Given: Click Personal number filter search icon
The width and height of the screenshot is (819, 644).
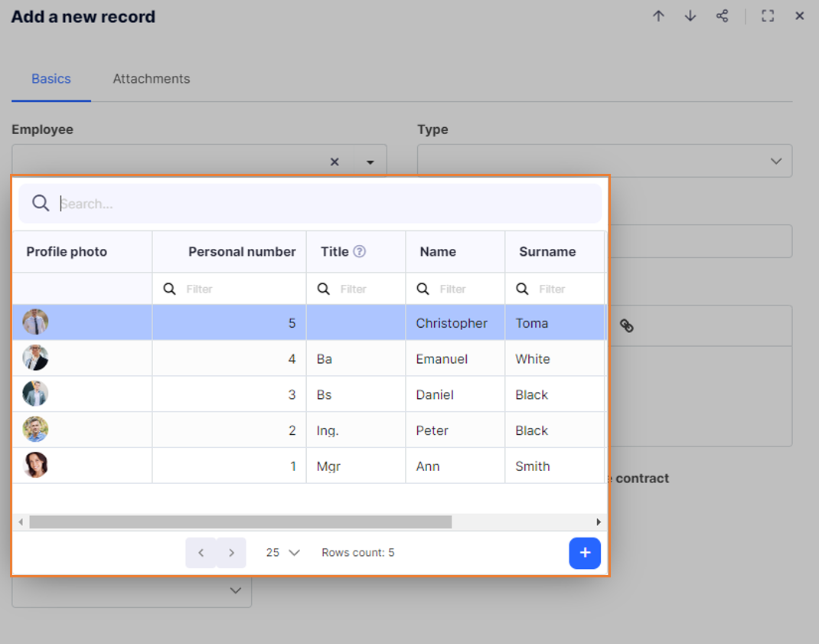Looking at the screenshot, I should click(x=169, y=289).
